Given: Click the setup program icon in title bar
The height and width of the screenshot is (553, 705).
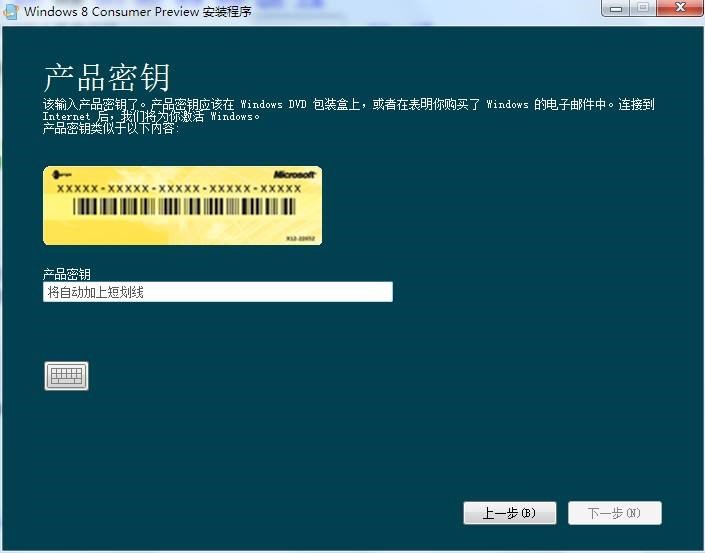Looking at the screenshot, I should 10,11.
